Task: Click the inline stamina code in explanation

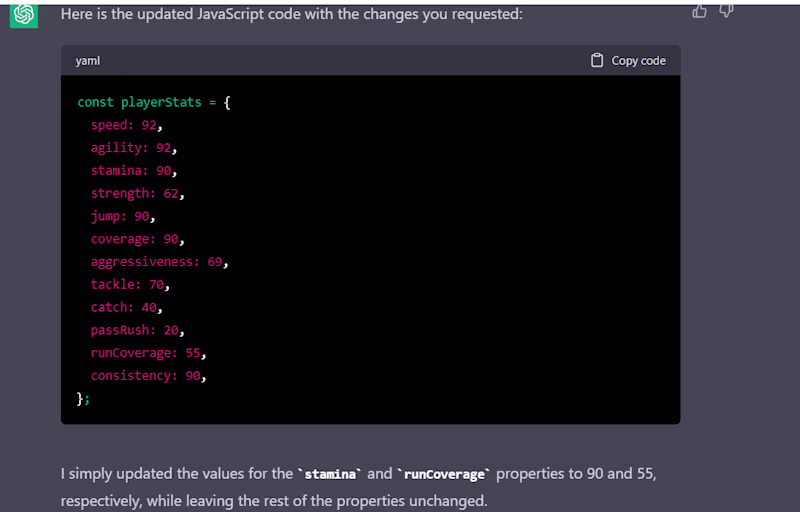Action: tap(331, 473)
